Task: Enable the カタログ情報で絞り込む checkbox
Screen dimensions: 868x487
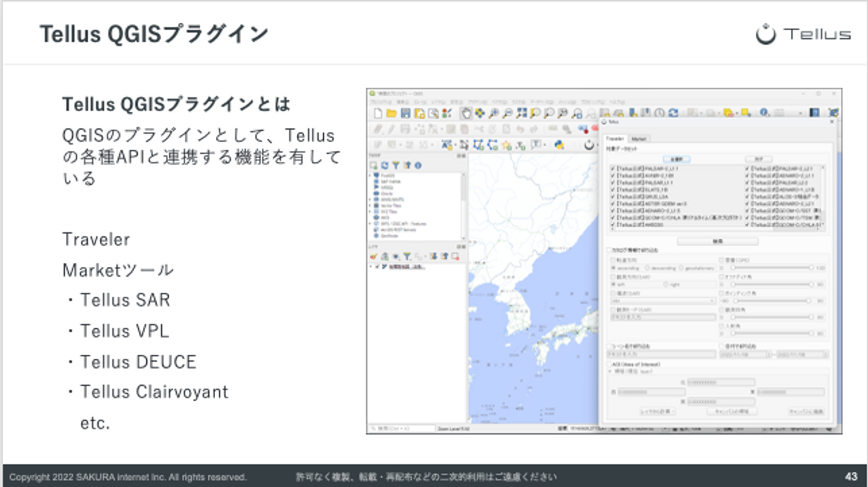Action: [x=608, y=250]
